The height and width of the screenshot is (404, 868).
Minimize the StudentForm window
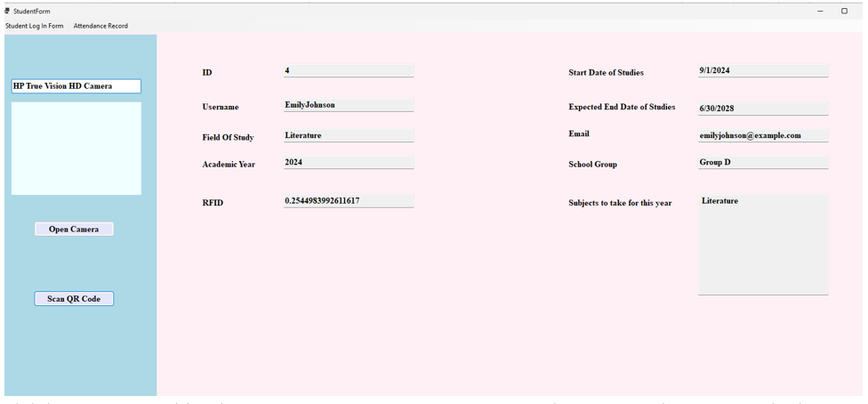820,12
